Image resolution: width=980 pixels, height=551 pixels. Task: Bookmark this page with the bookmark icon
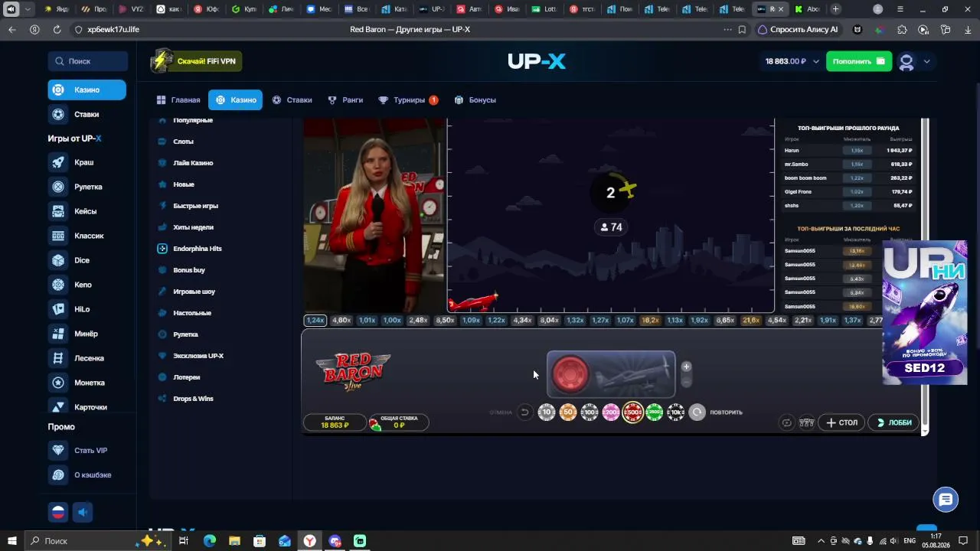click(742, 30)
